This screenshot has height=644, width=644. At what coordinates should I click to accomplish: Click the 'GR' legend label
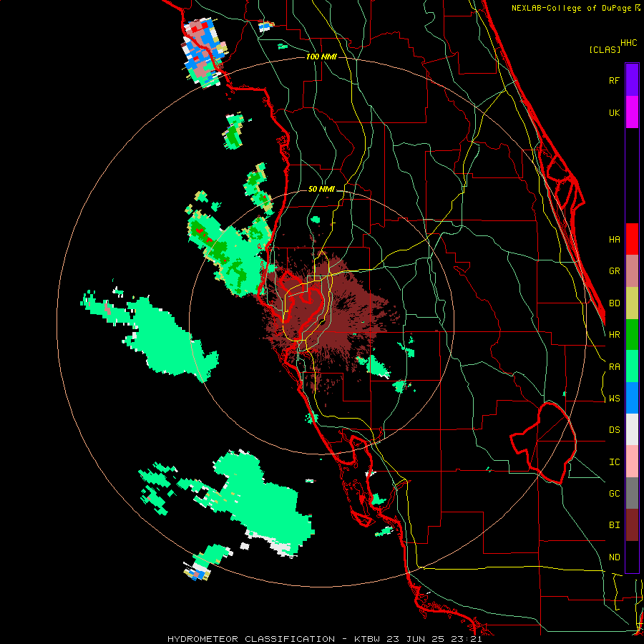pos(614,271)
